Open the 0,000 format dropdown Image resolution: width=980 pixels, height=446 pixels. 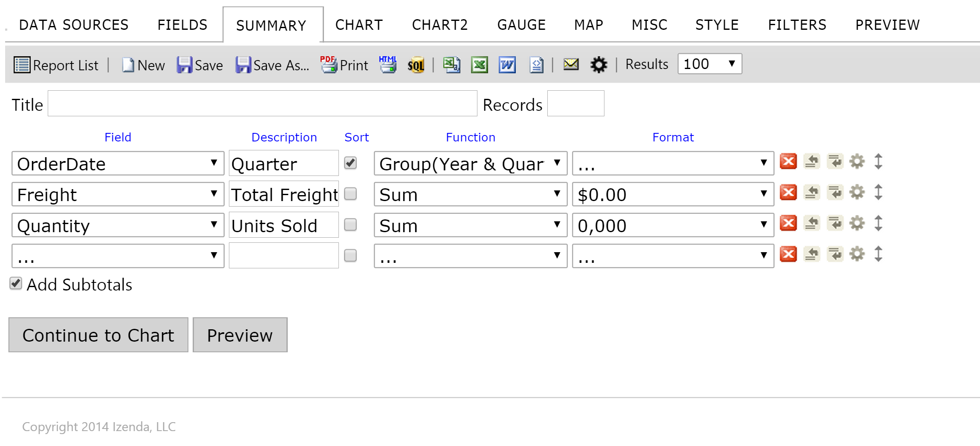click(673, 225)
